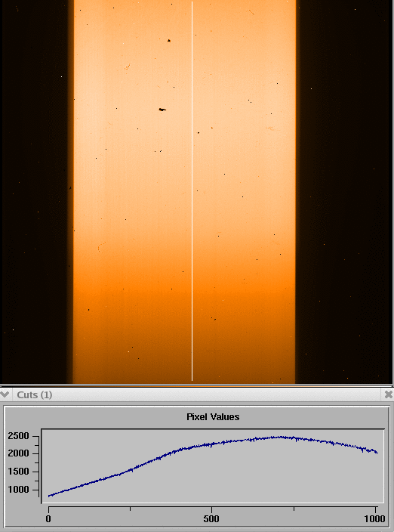394x532 pixels.
Task: Close the Cuts panel with the X
Action: click(388, 394)
